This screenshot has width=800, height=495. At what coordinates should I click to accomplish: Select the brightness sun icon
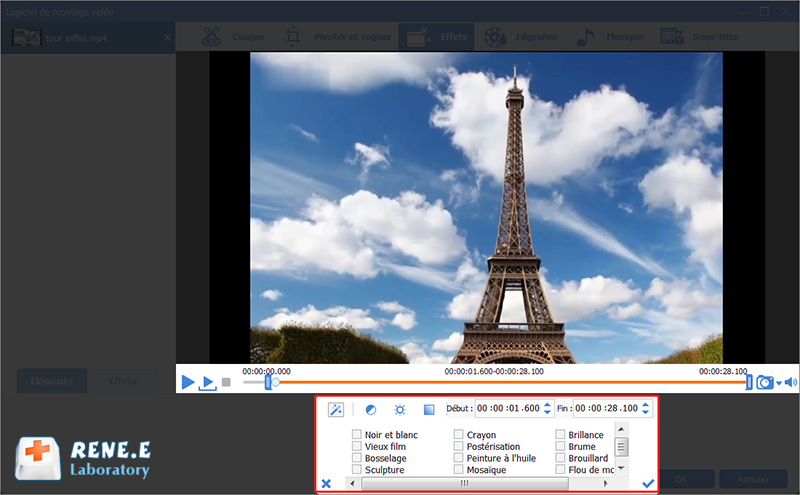[400, 409]
